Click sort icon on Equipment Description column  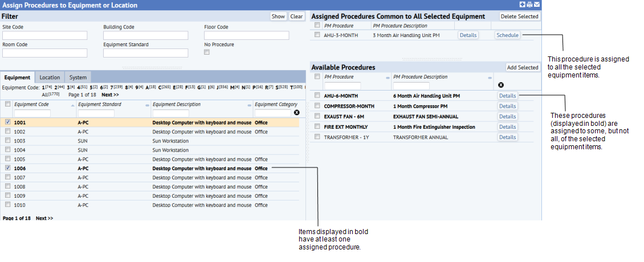click(249, 105)
